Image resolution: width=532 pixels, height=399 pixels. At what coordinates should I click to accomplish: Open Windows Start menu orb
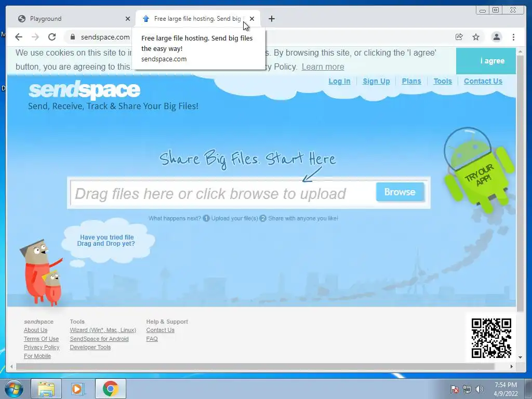[14, 389]
